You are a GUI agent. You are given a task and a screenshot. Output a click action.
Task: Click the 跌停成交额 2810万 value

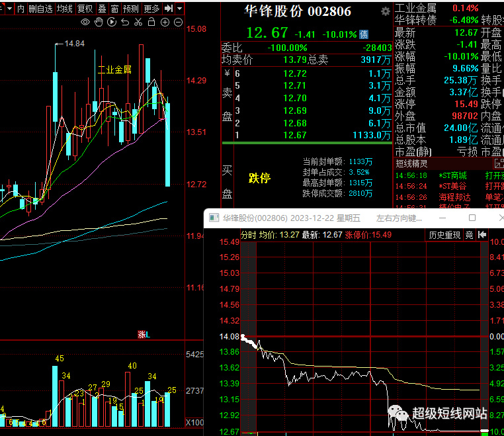360,193
